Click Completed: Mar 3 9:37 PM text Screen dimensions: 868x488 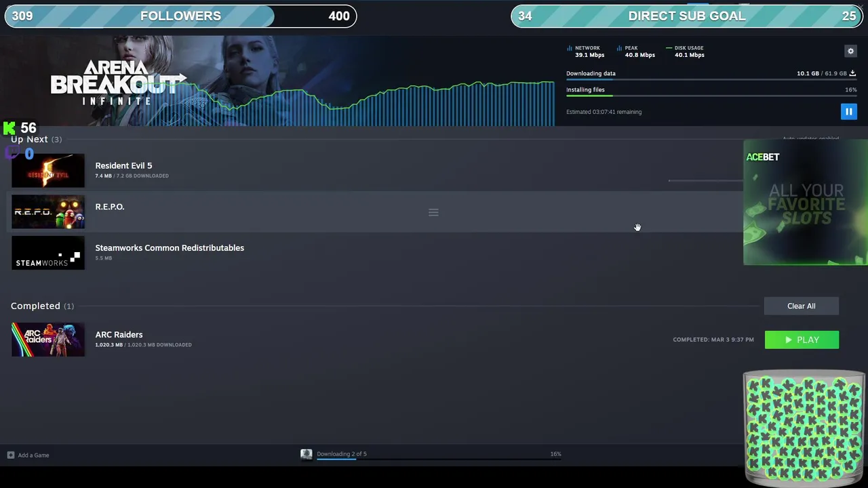coord(713,340)
